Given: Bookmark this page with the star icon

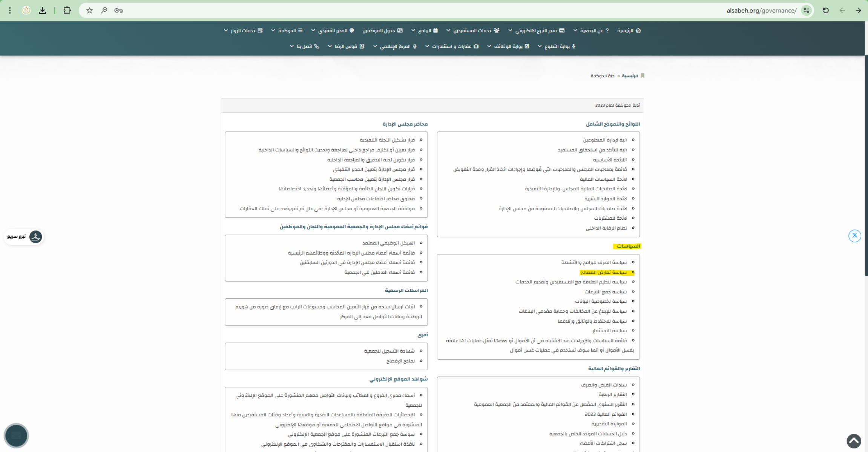Looking at the screenshot, I should (x=89, y=11).
